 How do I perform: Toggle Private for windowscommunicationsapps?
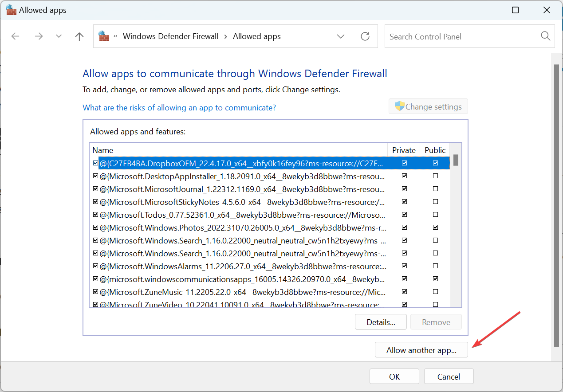click(x=404, y=279)
